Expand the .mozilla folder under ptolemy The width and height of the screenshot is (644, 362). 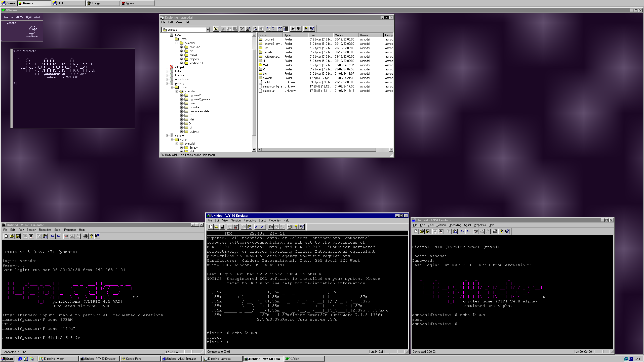click(x=181, y=108)
